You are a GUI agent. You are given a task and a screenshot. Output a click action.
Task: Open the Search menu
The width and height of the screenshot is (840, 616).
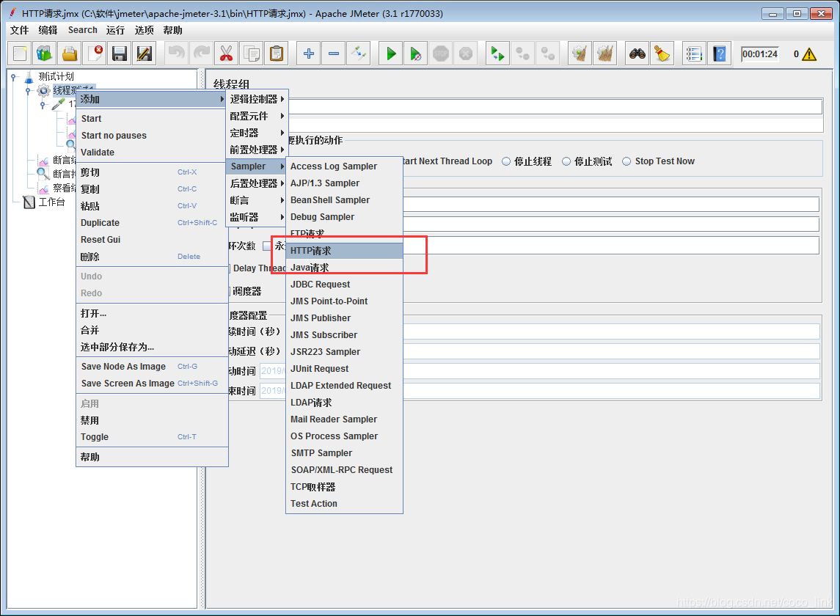click(x=82, y=30)
